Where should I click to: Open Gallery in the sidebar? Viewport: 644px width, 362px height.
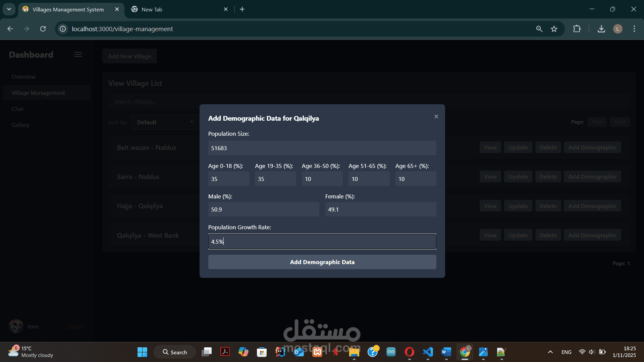coord(20,125)
